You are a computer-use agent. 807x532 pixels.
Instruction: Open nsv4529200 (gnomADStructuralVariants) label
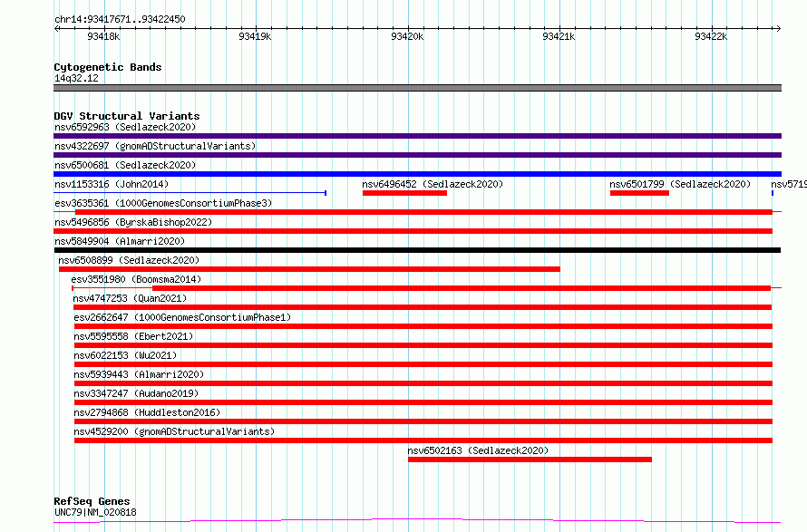[174, 431]
